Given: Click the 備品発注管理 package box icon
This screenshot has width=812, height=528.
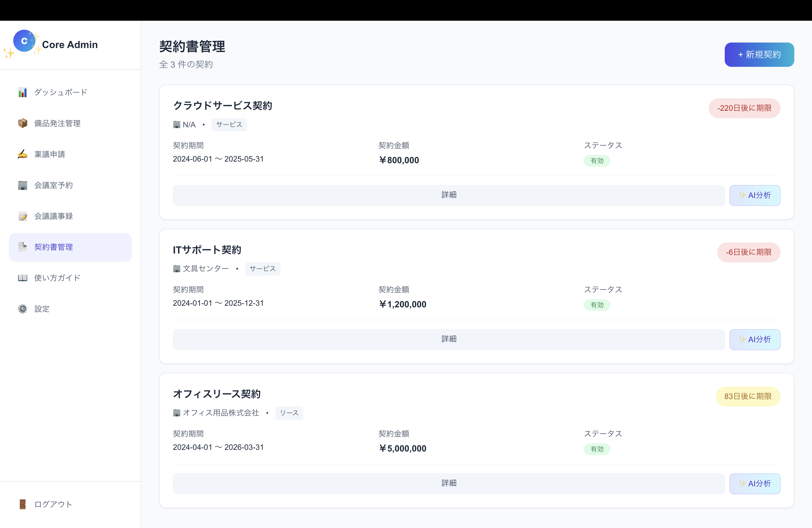Looking at the screenshot, I should coord(23,123).
